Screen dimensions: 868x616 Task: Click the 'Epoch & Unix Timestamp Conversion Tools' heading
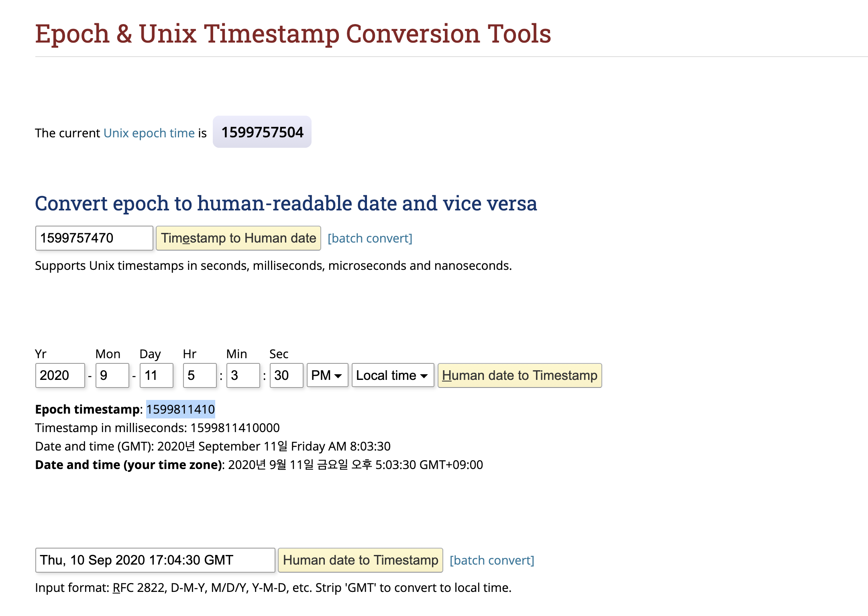point(293,33)
